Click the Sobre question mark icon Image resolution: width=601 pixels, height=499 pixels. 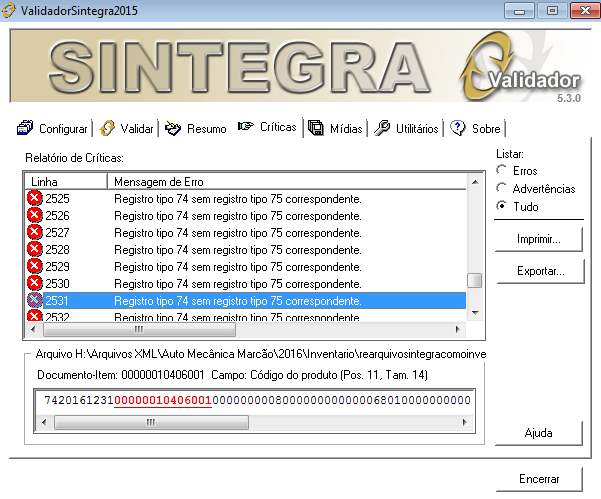pos(458,128)
